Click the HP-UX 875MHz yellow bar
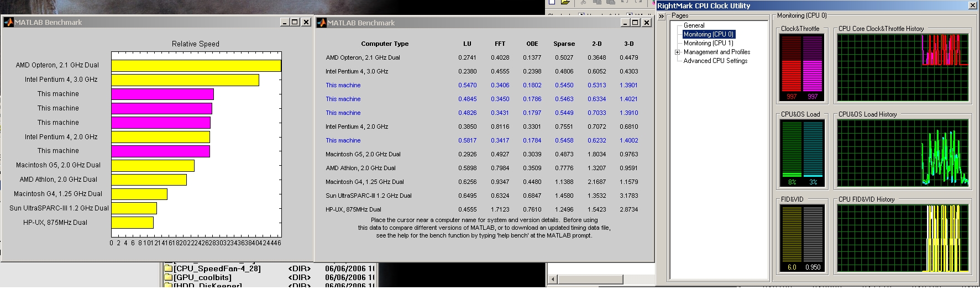The width and height of the screenshot is (980, 290). [x=132, y=223]
